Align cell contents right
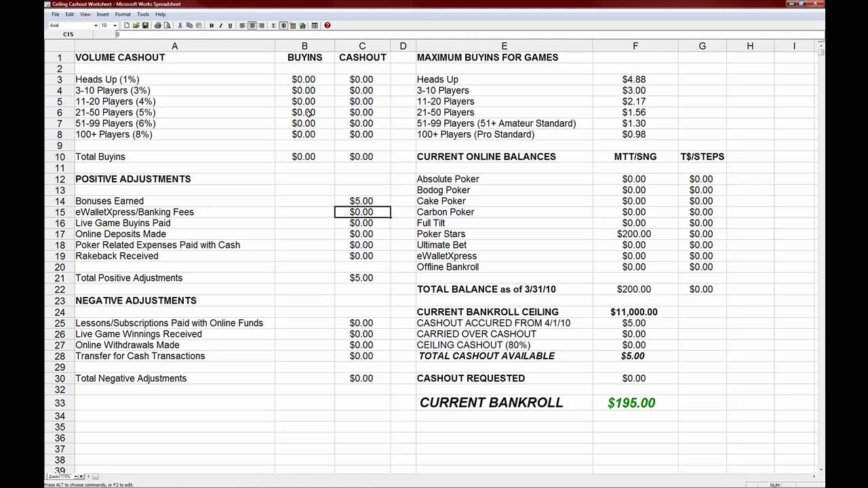The width and height of the screenshot is (868, 488). coord(261,26)
